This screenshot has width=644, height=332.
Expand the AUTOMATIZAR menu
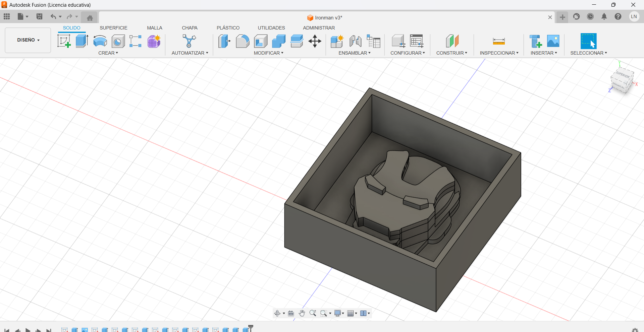point(190,53)
